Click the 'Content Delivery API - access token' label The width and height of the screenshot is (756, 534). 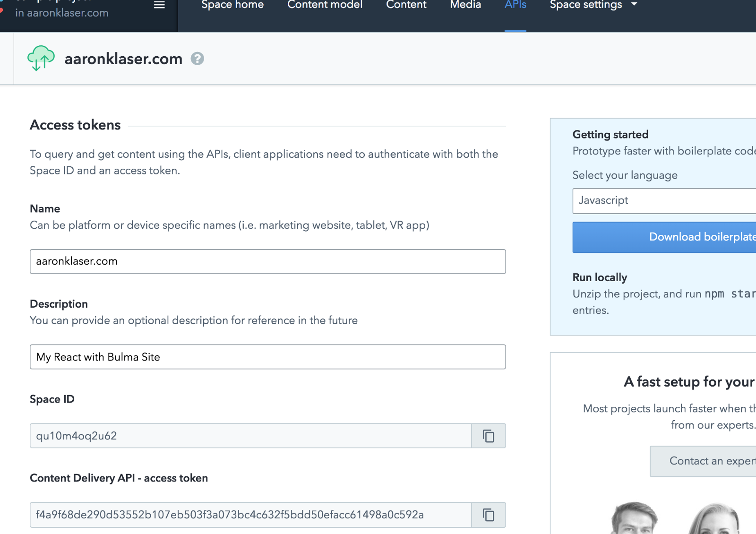click(119, 478)
